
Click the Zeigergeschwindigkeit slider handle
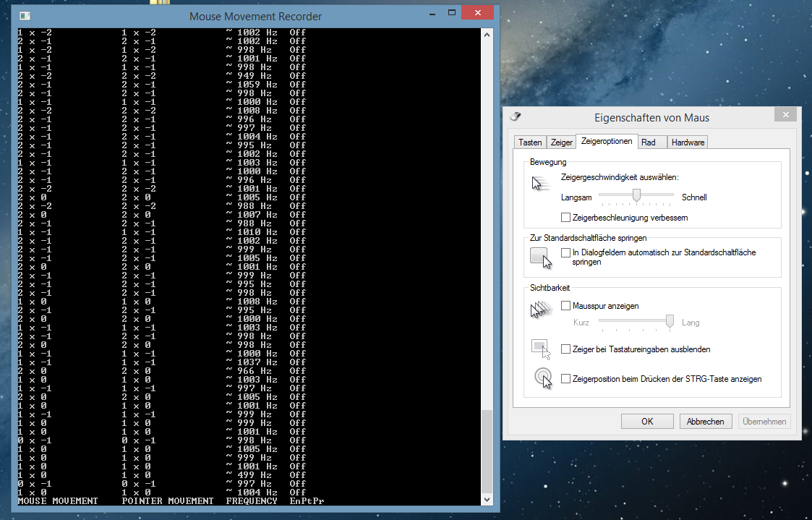(637, 195)
